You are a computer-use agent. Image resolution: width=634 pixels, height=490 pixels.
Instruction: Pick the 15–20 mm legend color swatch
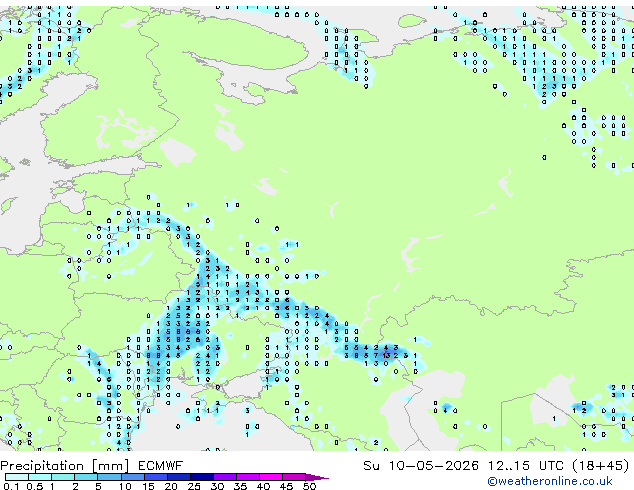pos(156,477)
